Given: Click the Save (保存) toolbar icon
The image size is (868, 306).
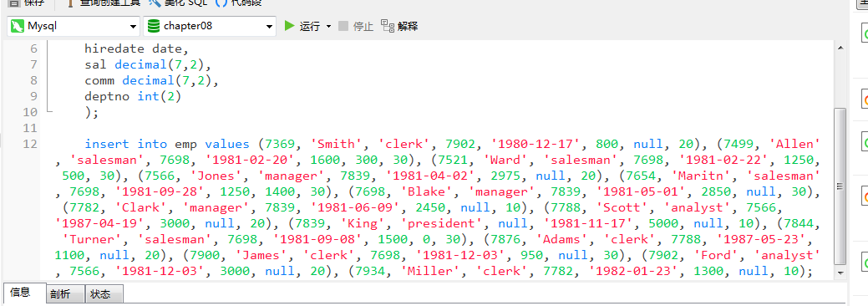Looking at the screenshot, I should click(x=14, y=3).
